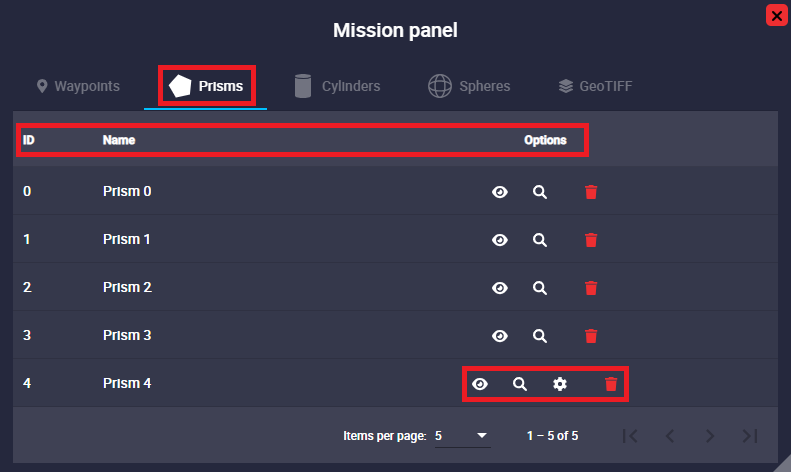Switch to the Waypoints tab
This screenshot has height=472, width=791.
[x=78, y=86]
